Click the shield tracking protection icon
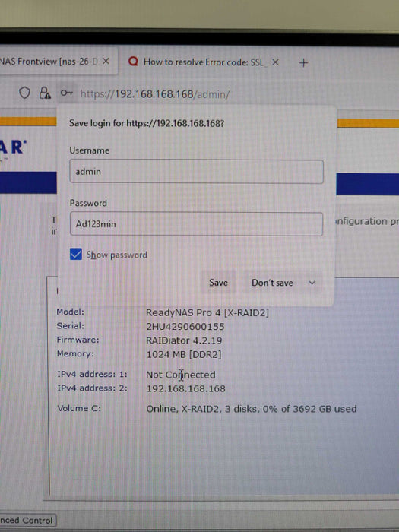Viewport: 399px width, 532px height. pos(24,93)
